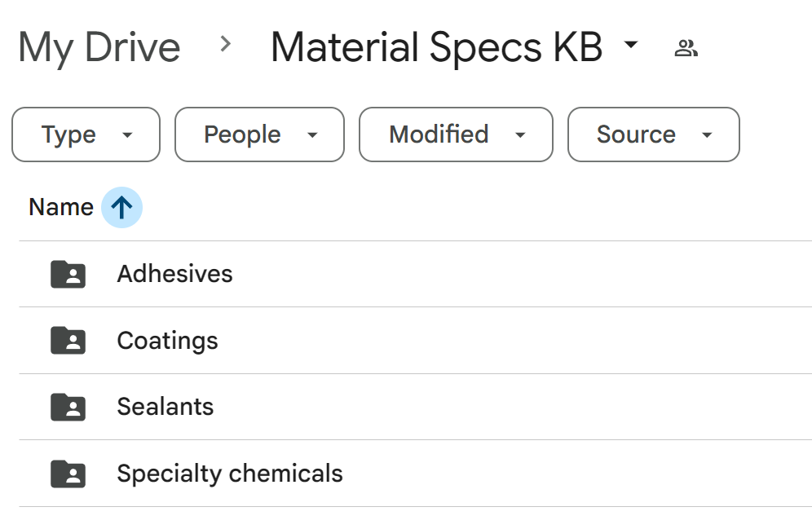Click the breadcrumb chevron separator
The width and height of the screenshot is (812, 529).
coord(226,46)
